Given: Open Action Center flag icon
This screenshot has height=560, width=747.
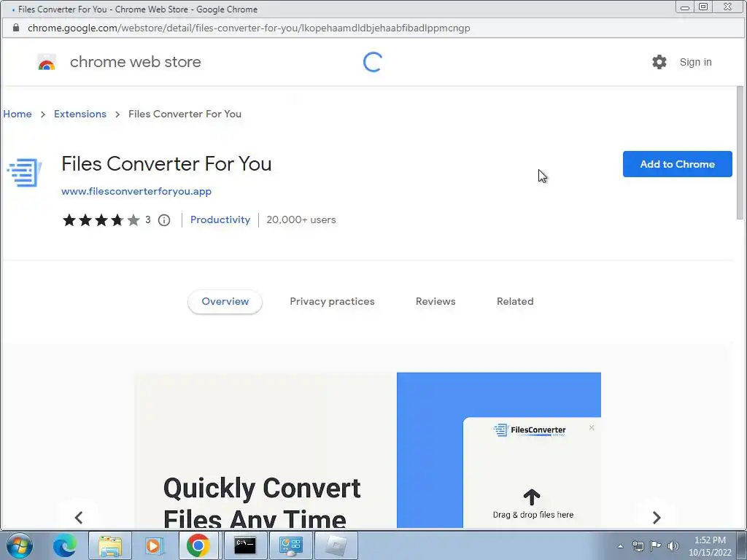Looking at the screenshot, I should click(x=656, y=546).
